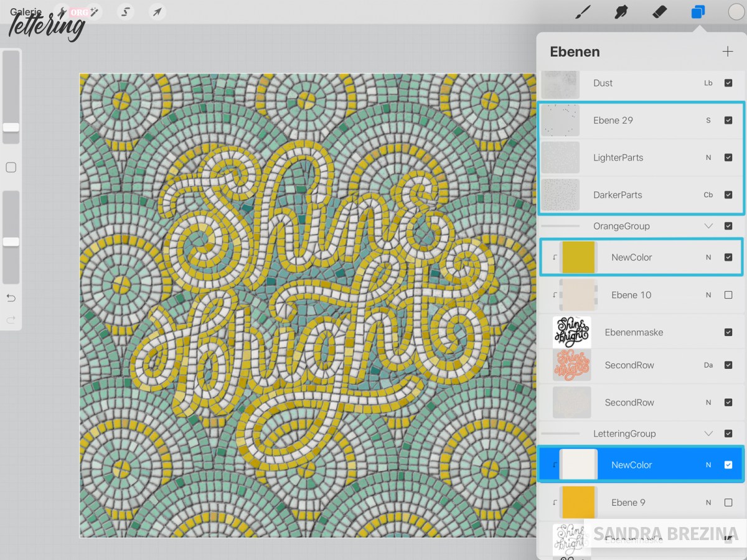The height and width of the screenshot is (560, 747).
Task: Select the Eraser tool
Action: point(659,12)
